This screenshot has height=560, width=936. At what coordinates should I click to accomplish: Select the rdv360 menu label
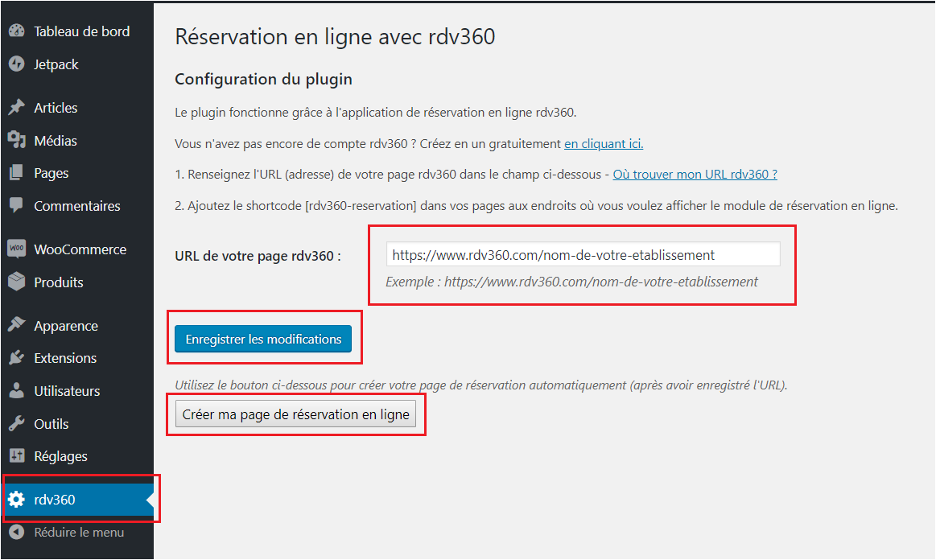coord(54,499)
